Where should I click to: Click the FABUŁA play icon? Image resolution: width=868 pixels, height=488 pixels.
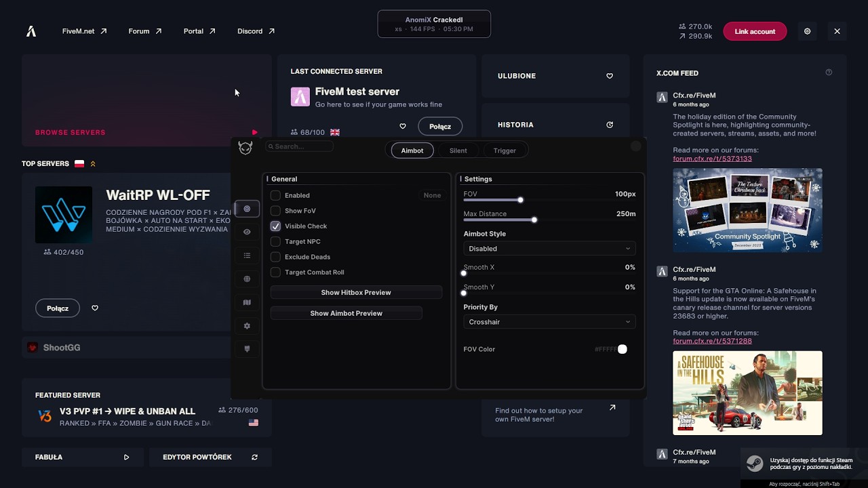(x=126, y=457)
